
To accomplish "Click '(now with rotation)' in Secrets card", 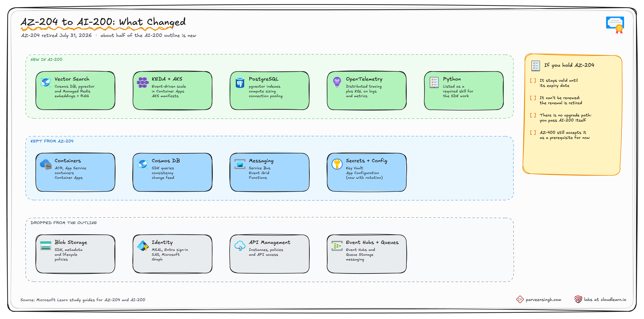I will [364, 178].
